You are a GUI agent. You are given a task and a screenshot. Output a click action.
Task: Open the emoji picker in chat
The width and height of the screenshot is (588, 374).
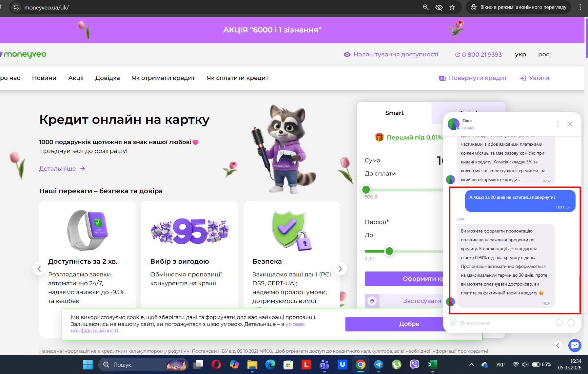click(x=559, y=323)
